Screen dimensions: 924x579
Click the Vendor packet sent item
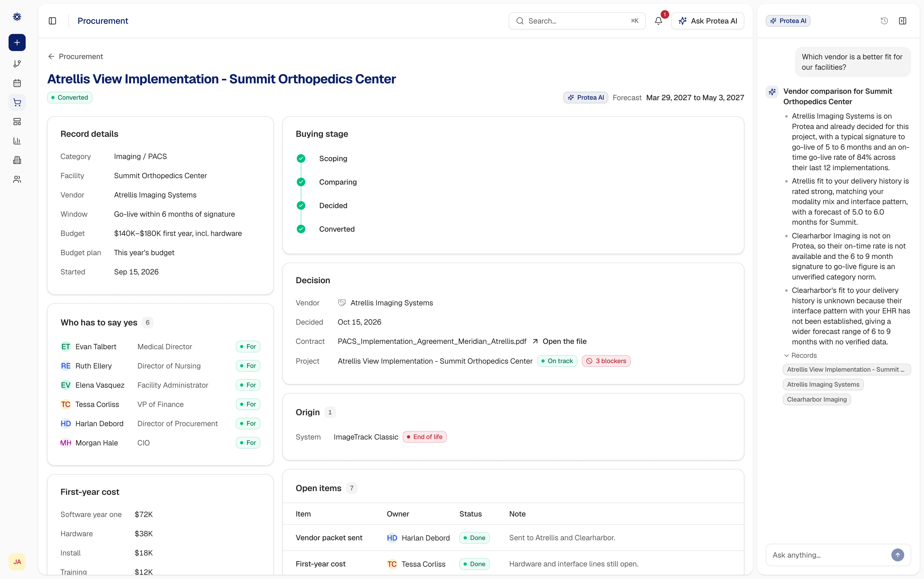(329, 538)
